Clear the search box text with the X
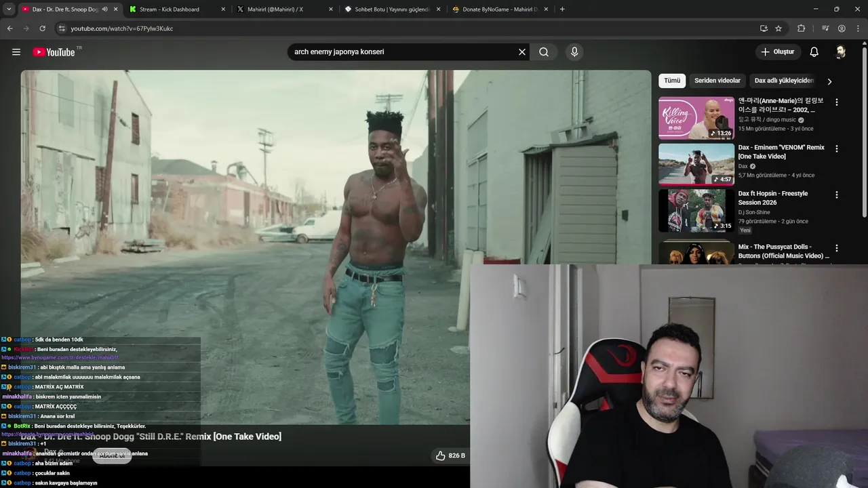The height and width of the screenshot is (488, 868). 522,52
